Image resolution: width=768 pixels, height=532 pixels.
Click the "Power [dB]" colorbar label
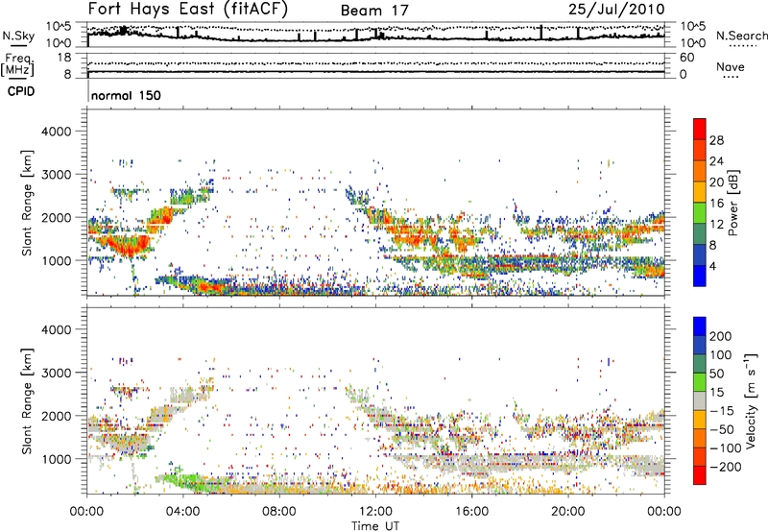tap(733, 203)
